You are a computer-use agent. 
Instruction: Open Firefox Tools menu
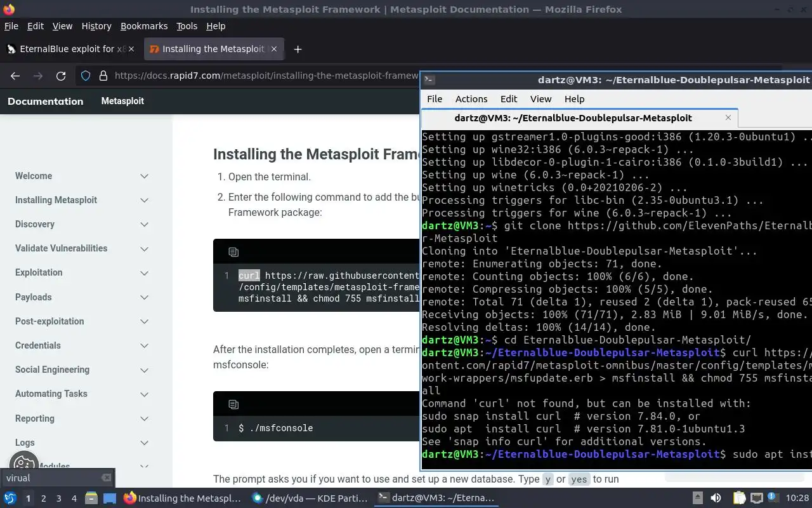(187, 26)
